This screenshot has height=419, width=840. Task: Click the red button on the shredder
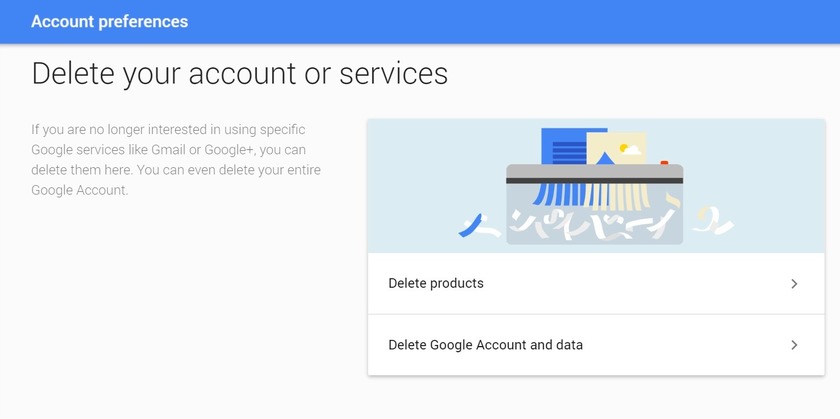(x=663, y=161)
